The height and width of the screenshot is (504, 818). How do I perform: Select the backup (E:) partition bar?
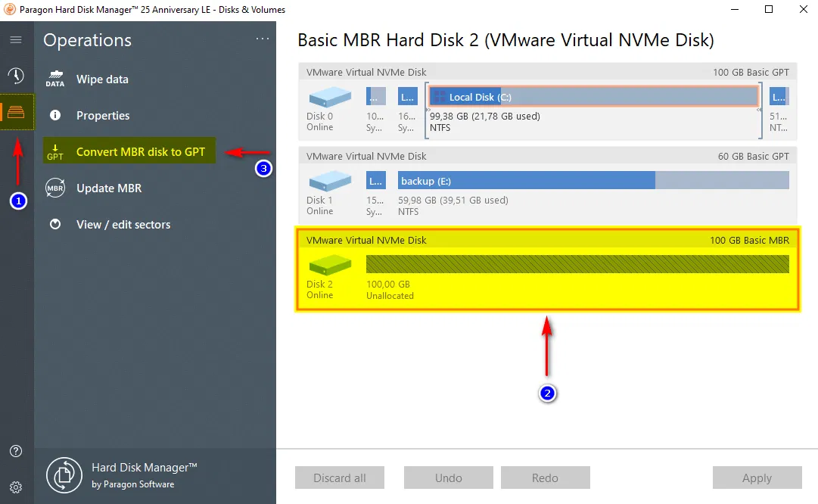pyautogui.click(x=593, y=181)
